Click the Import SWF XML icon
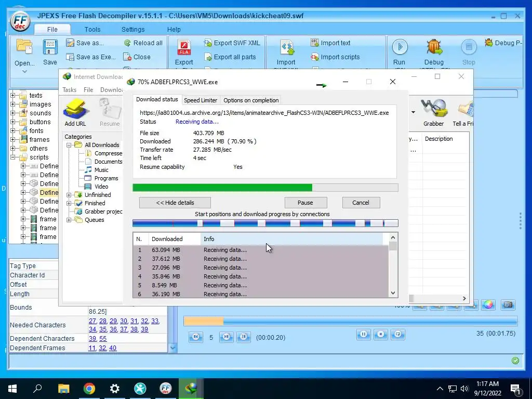This screenshot has width=532, height=399. pyautogui.click(x=286, y=47)
